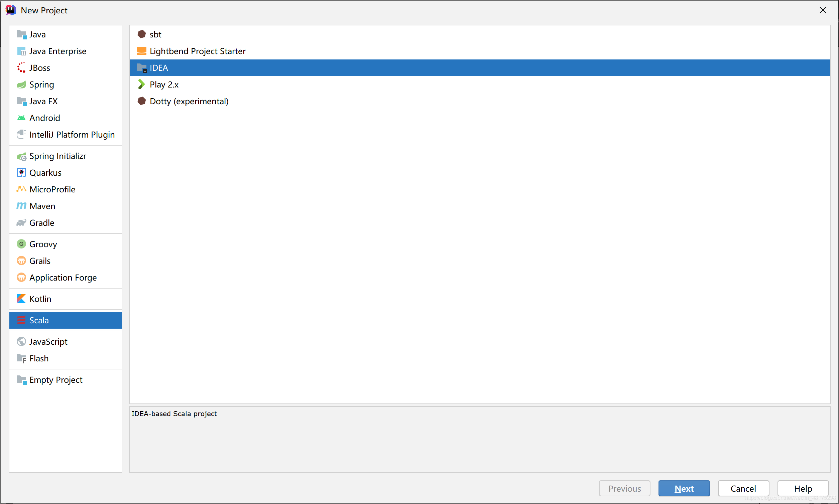Image resolution: width=839 pixels, height=504 pixels.
Task: Click the MicroProfile icon
Action: tap(21, 189)
